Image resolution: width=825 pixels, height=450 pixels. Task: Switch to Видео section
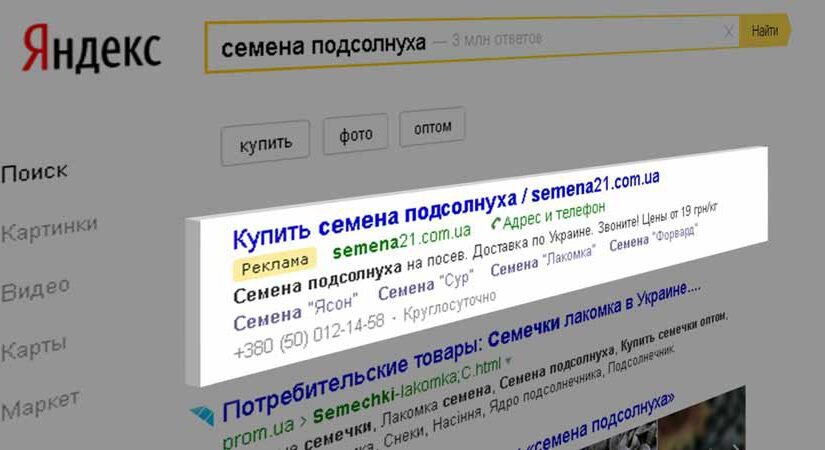coord(36,289)
